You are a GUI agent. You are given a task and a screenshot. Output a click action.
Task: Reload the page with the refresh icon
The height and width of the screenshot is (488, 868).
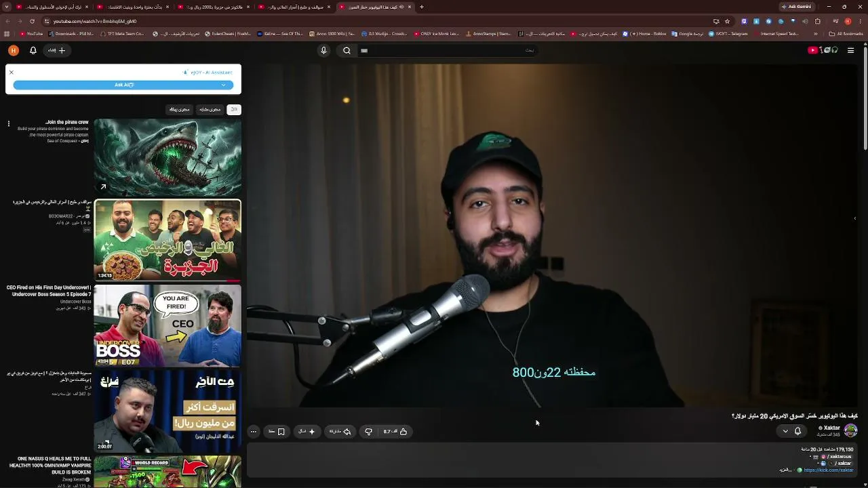coord(32,21)
